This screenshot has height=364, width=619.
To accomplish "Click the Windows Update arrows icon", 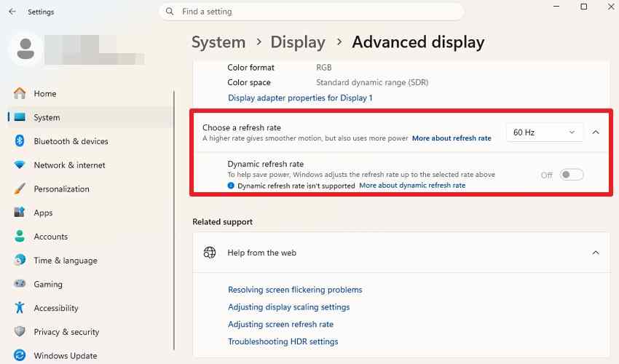I will (20, 355).
